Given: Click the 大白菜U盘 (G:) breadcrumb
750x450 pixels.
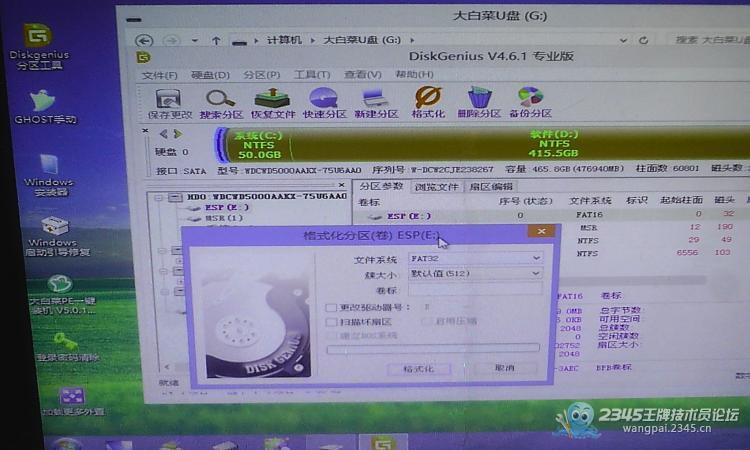Looking at the screenshot, I should tap(362, 40).
